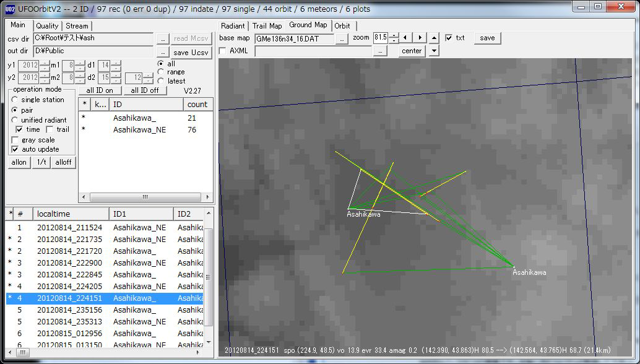
Task: Pan the ground map up with arrow button
Action: [434, 38]
